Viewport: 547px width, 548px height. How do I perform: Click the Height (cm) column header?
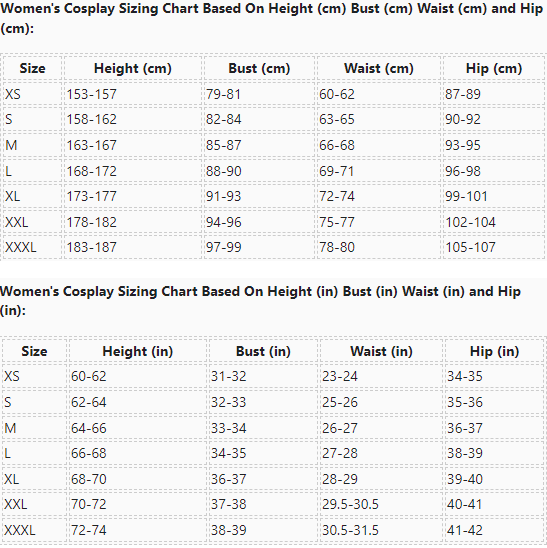pos(133,68)
